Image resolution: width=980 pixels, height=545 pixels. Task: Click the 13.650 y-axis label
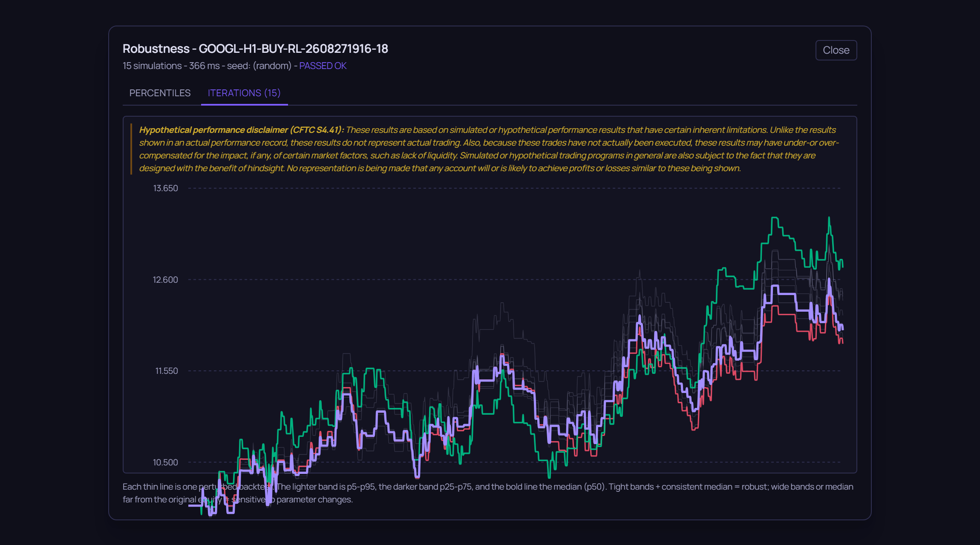point(165,188)
